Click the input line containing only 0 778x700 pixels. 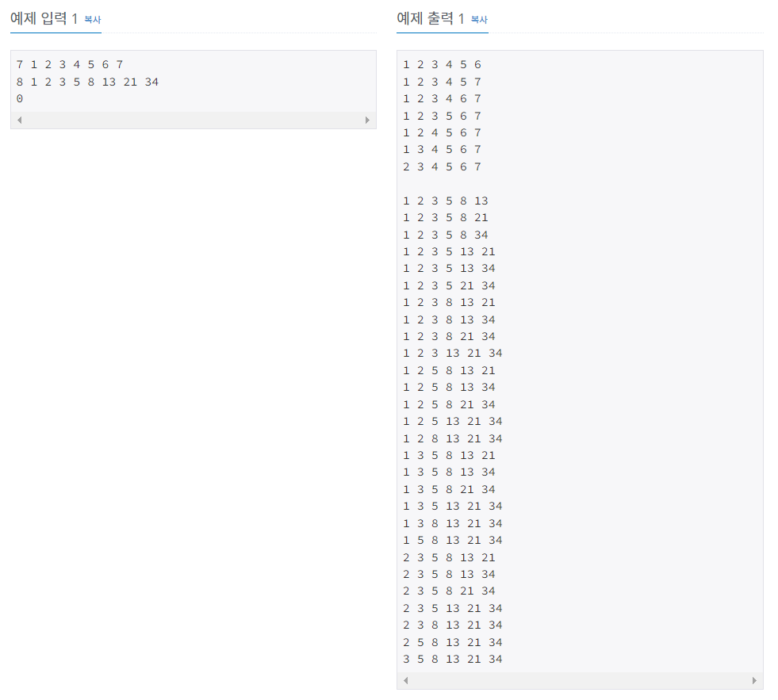pyautogui.click(x=19, y=99)
